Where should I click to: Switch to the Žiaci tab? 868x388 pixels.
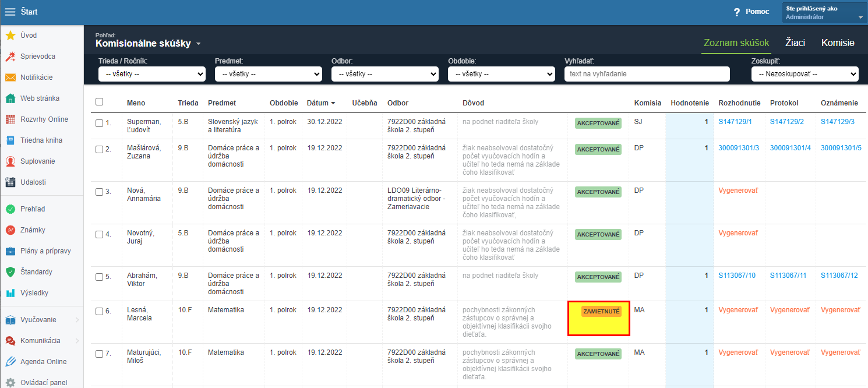795,43
